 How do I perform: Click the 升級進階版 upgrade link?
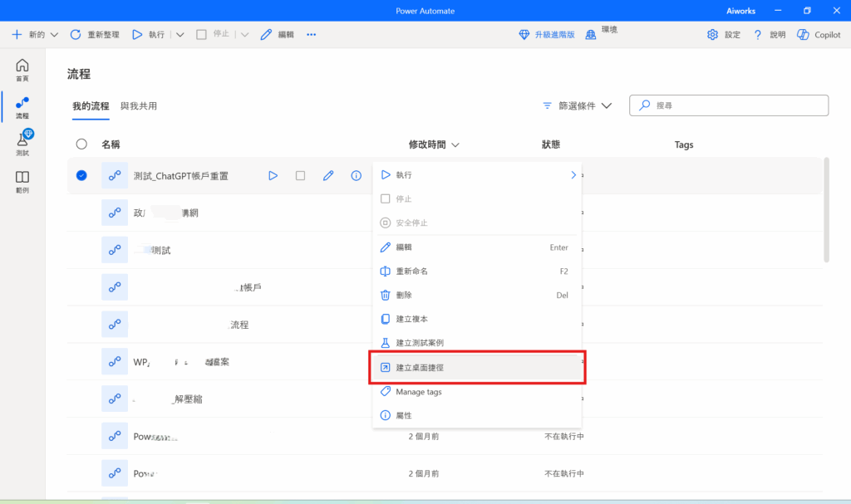click(547, 35)
